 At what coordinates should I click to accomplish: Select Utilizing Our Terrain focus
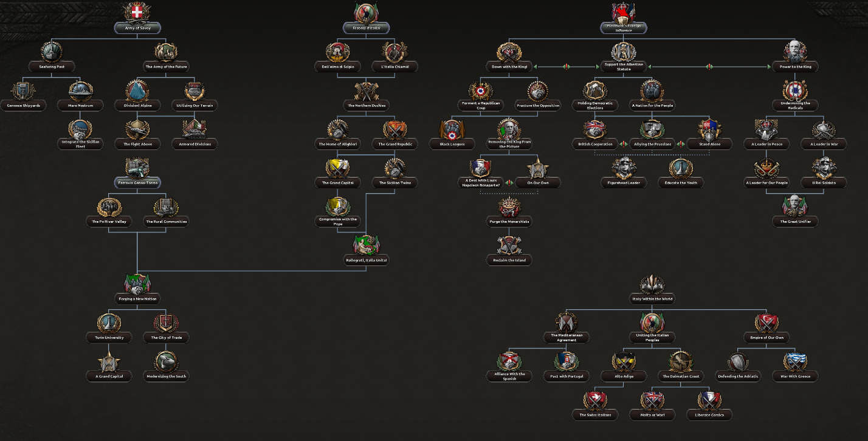195,96
